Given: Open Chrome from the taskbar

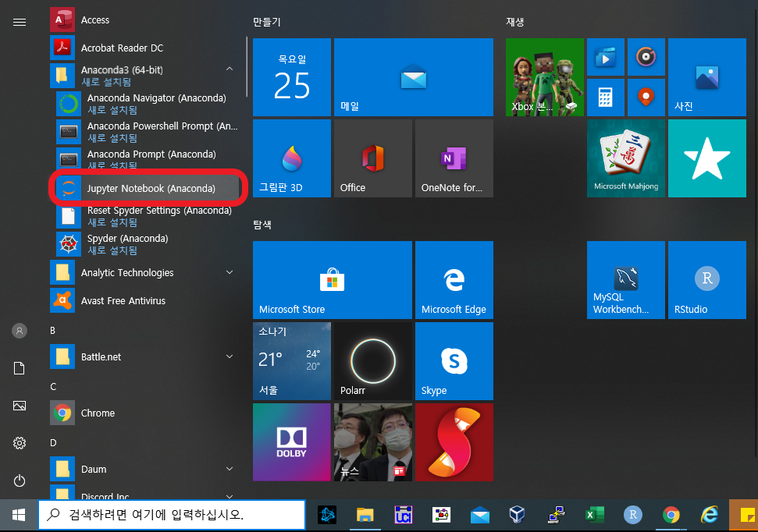Looking at the screenshot, I should click(671, 515).
